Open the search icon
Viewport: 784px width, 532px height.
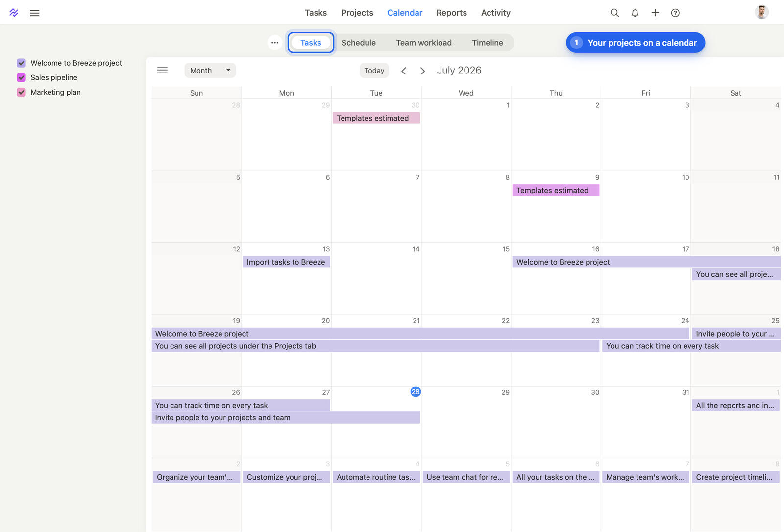pyautogui.click(x=614, y=13)
